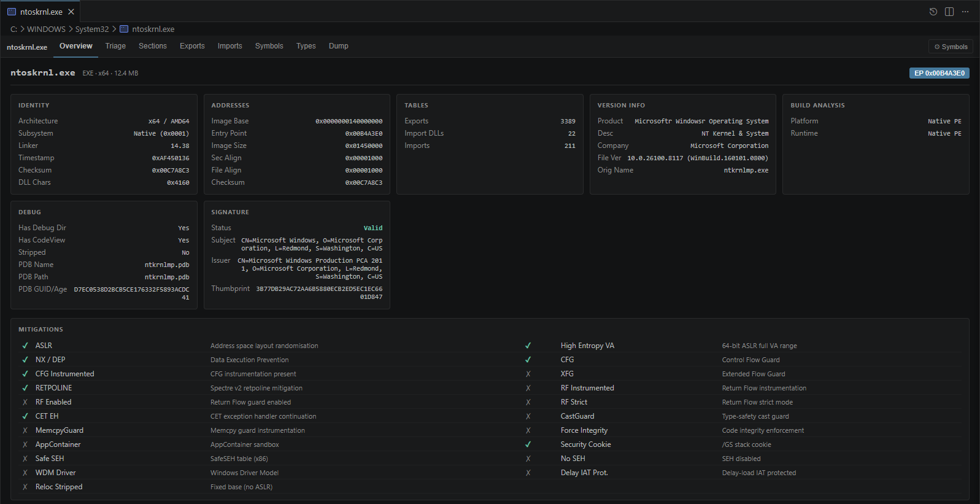Open the Exports tab
This screenshot has height=504, width=980.
coord(192,46)
